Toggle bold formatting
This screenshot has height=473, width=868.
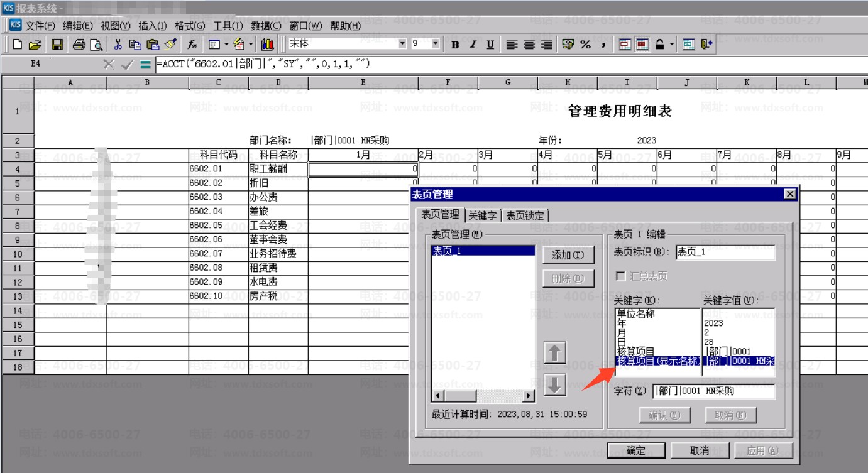[x=455, y=45]
